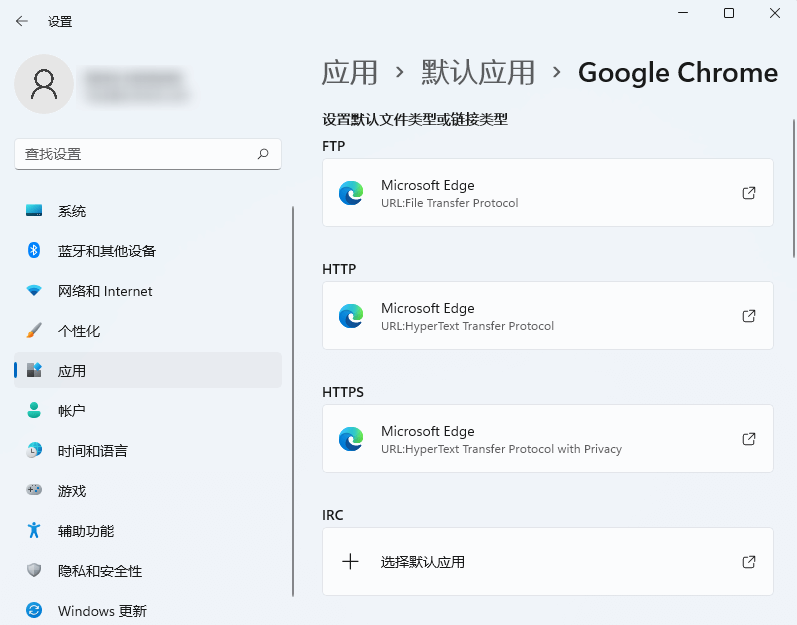Click the Google Chrome breadcrumb title
Image resolution: width=797 pixels, height=625 pixels.
tap(678, 73)
